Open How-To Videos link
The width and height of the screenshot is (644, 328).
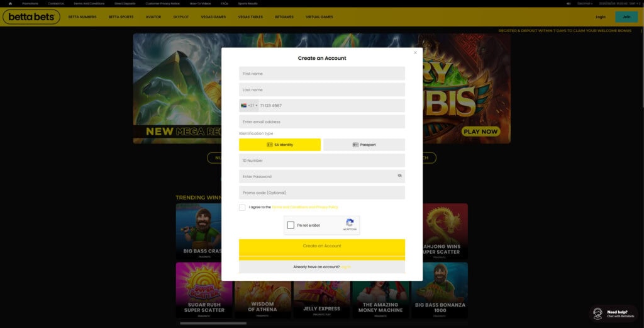pos(201,3)
